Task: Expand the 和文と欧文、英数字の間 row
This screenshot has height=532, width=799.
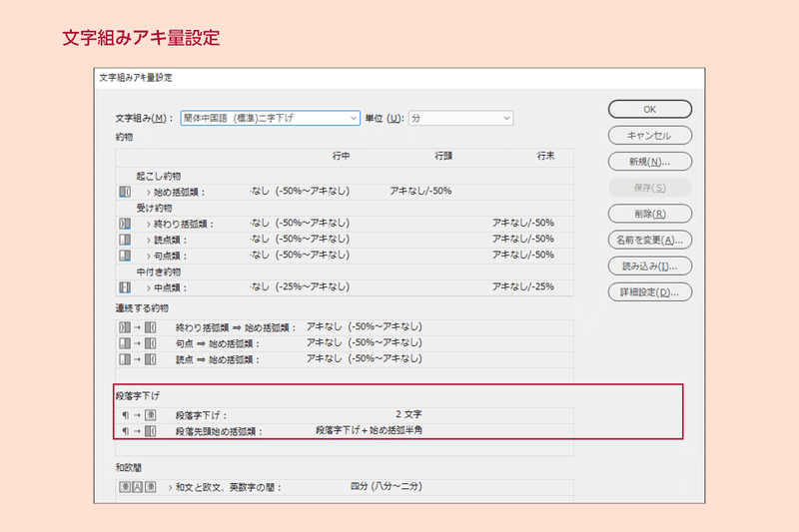Action: coord(170,487)
